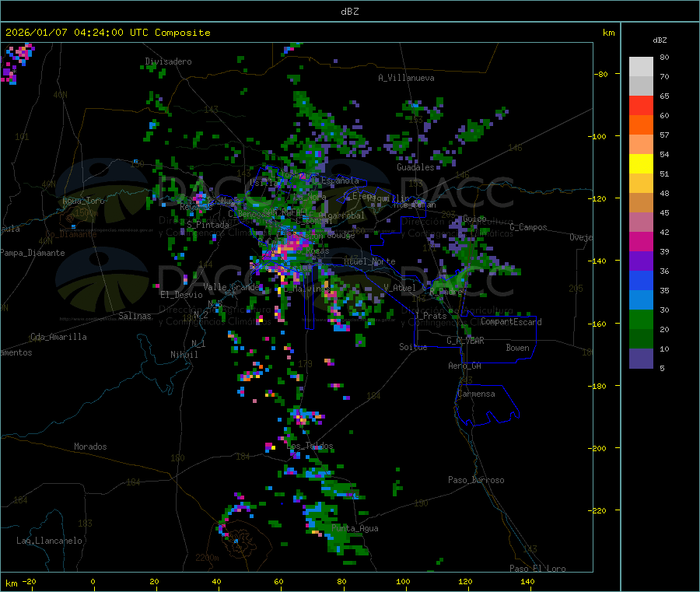Click the 0 km bottom axis tick
Image resolution: width=700 pixels, height=592 pixels.
(x=93, y=581)
